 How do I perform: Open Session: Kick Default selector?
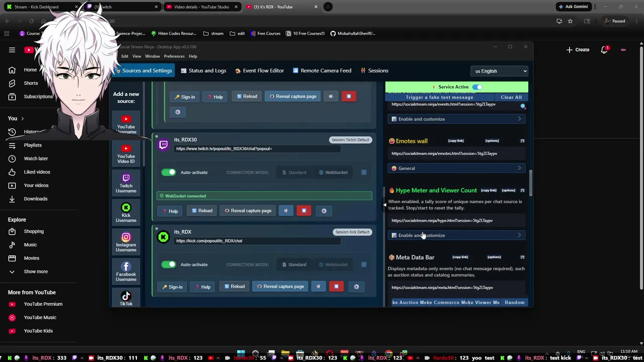tap(352, 232)
